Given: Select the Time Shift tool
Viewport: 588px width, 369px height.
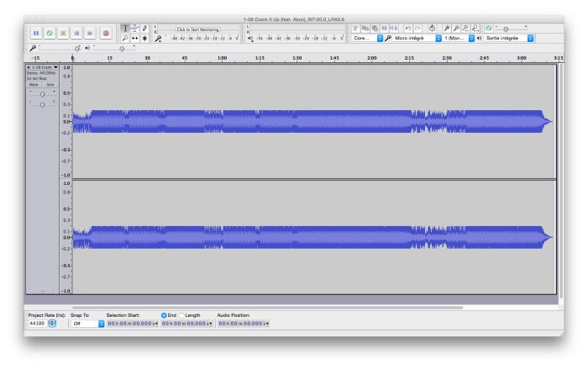Looking at the screenshot, I should pos(135,38).
